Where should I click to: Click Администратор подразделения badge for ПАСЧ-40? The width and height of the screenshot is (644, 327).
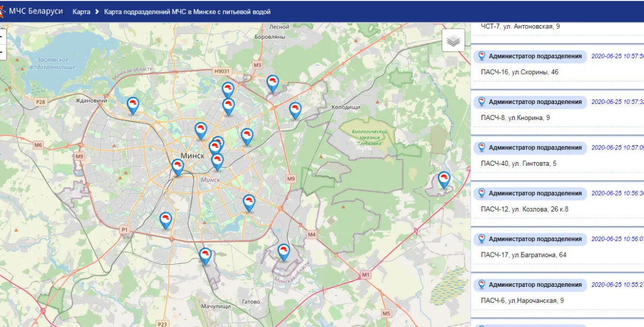pyautogui.click(x=530, y=148)
